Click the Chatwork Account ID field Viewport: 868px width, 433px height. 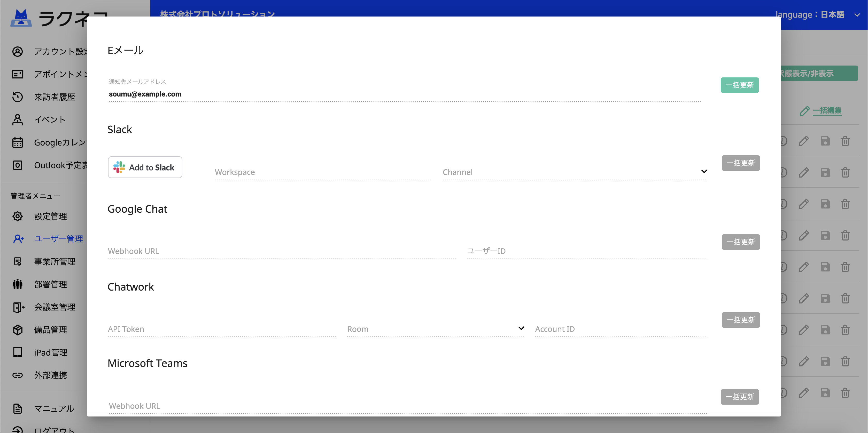(621, 329)
